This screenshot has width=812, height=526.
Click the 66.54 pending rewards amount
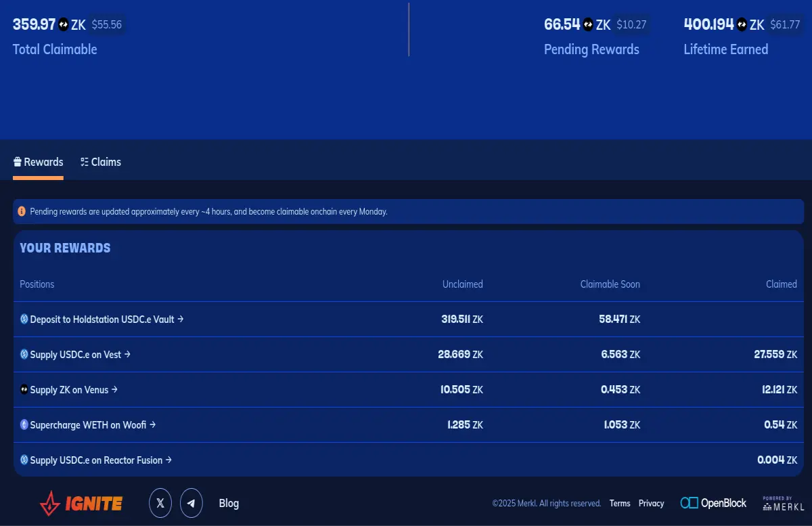(562, 25)
